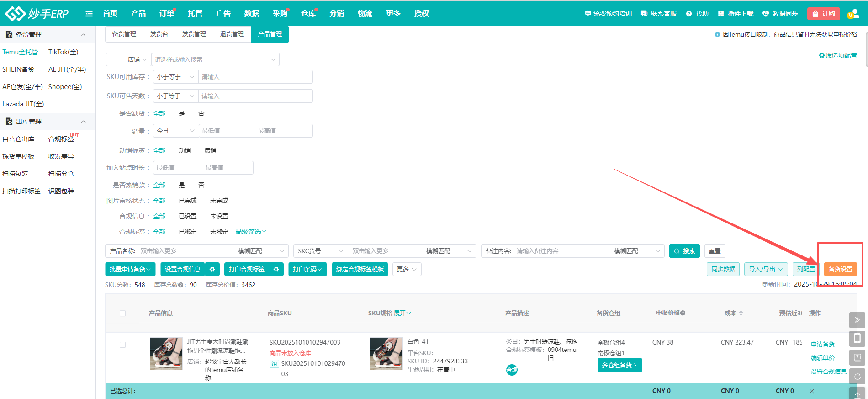Open the 仓库 top menu

coord(308,13)
